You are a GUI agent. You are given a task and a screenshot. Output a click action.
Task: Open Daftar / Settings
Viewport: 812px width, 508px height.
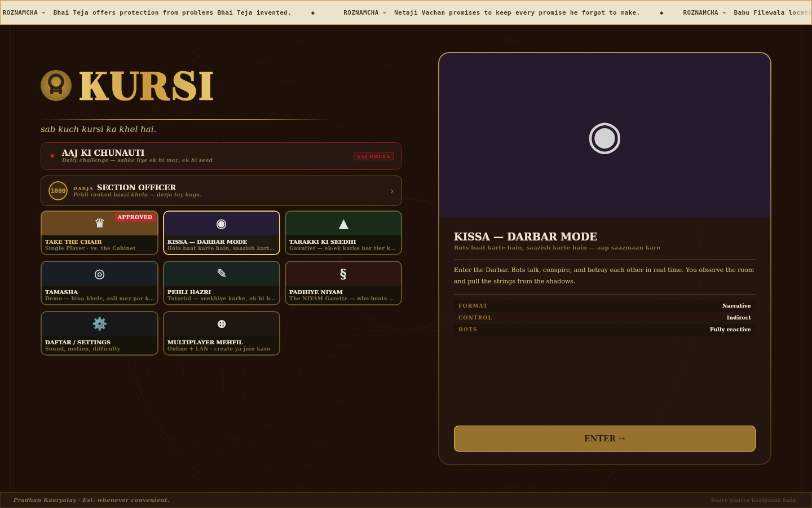tap(99, 333)
